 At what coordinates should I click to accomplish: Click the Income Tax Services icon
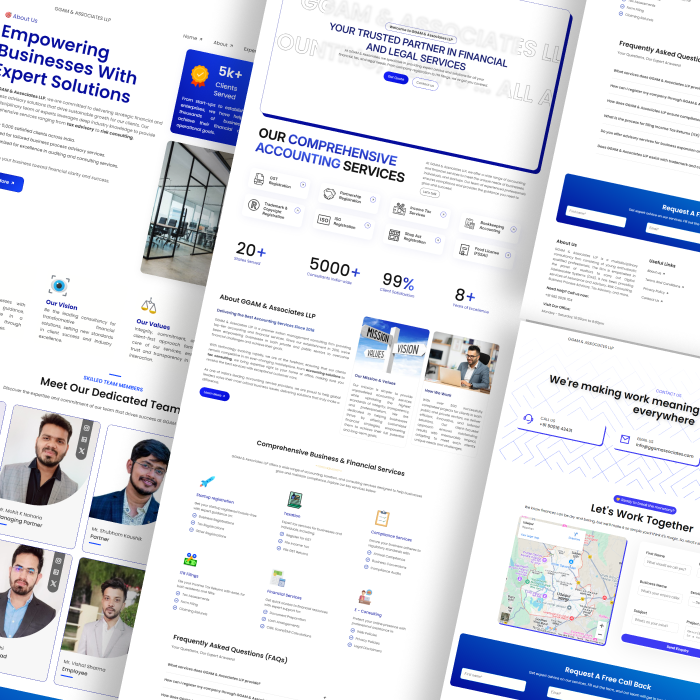[x=399, y=208]
